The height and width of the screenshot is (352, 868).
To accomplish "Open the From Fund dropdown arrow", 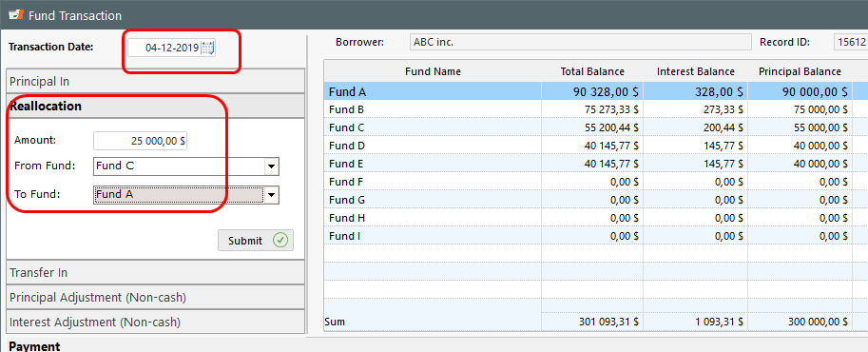I will 271,166.
